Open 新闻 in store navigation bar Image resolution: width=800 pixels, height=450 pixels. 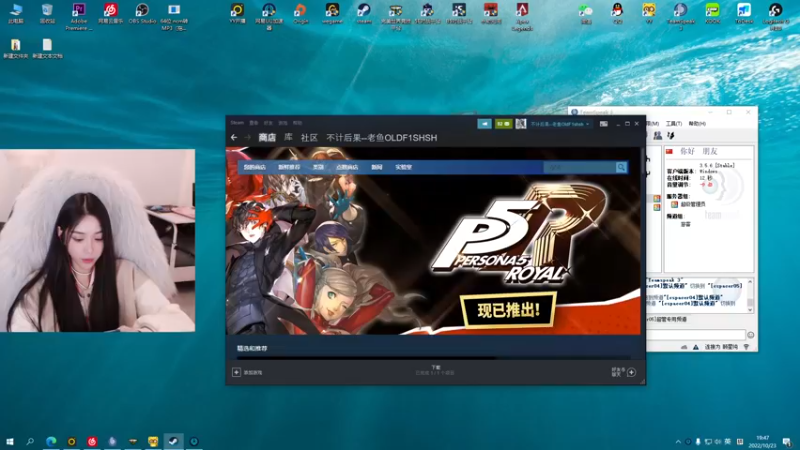[x=377, y=167]
